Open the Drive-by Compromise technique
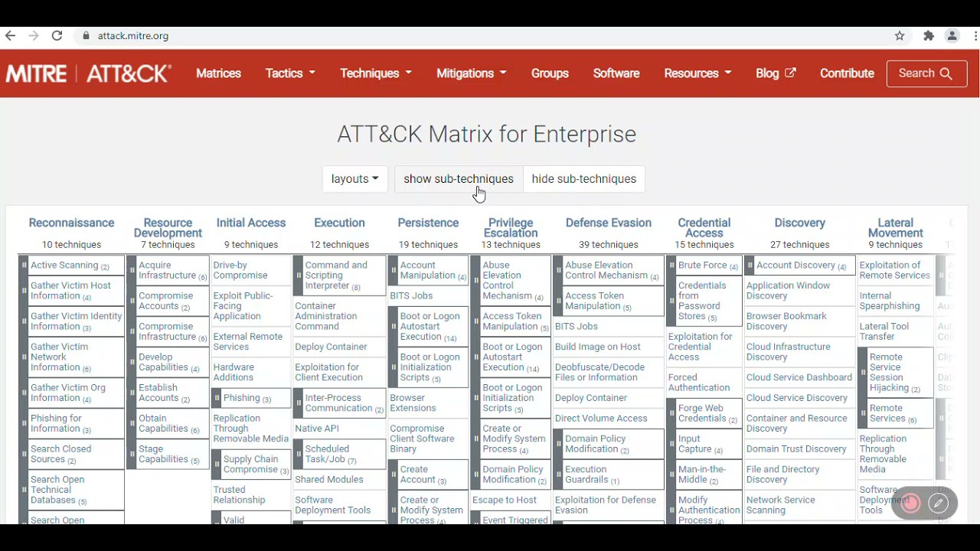980x551 pixels. (x=240, y=270)
